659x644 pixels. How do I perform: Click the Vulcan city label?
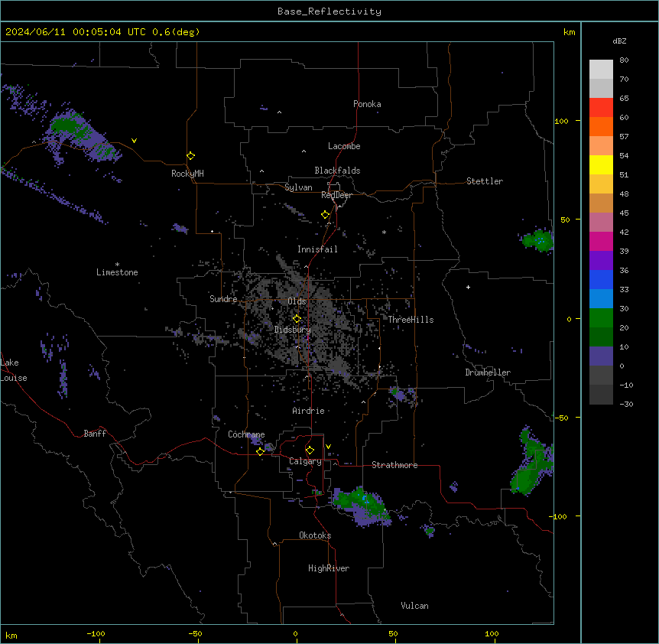pyautogui.click(x=415, y=606)
